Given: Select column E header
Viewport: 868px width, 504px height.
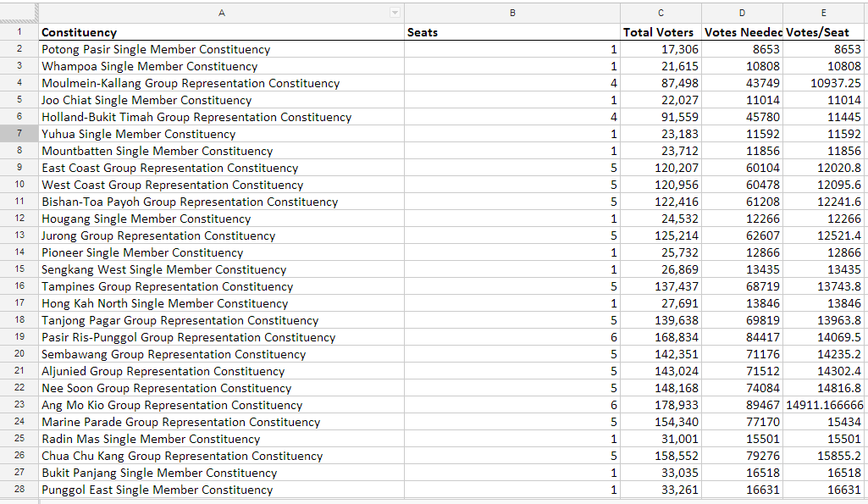Looking at the screenshot, I should pos(824,13).
